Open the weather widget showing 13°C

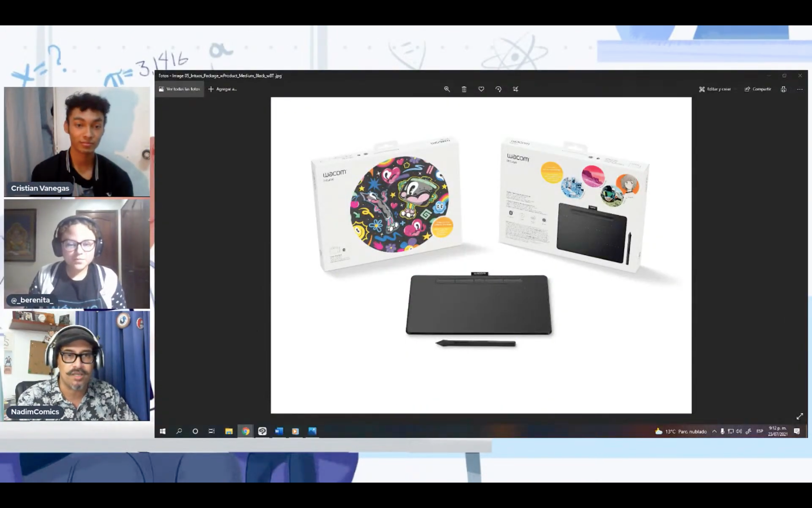(x=681, y=431)
